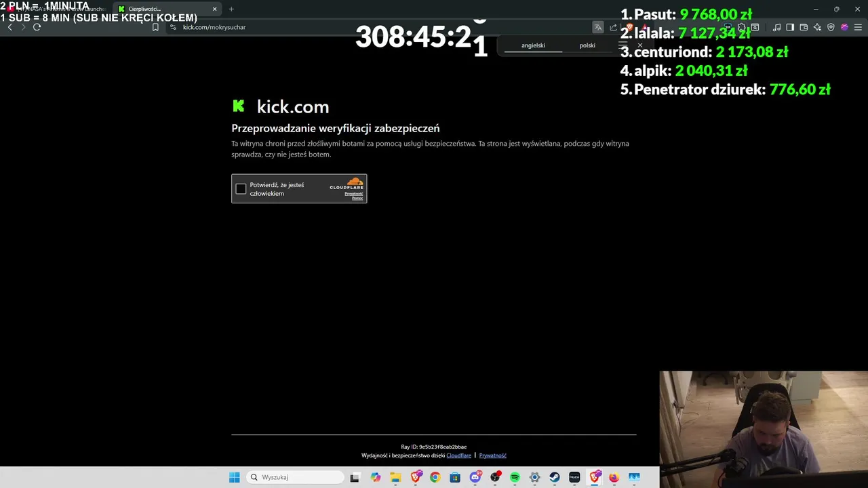Open a new tab with the plus button

[x=231, y=9]
